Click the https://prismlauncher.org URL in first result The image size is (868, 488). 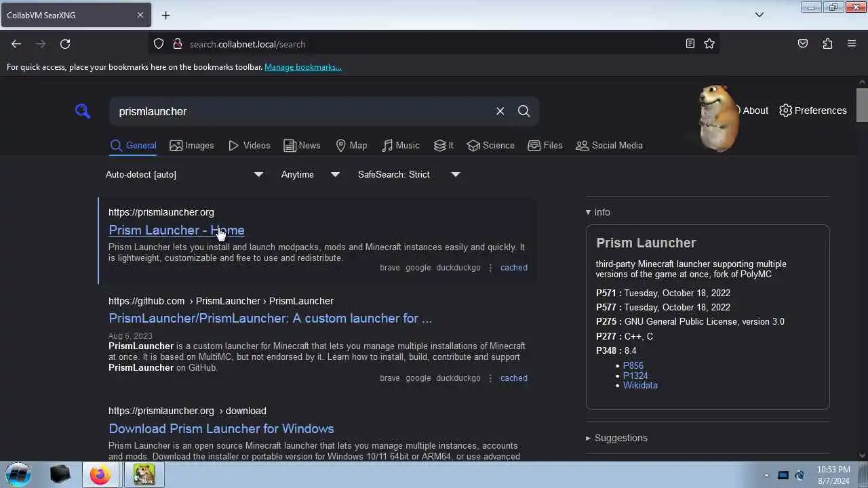161,212
